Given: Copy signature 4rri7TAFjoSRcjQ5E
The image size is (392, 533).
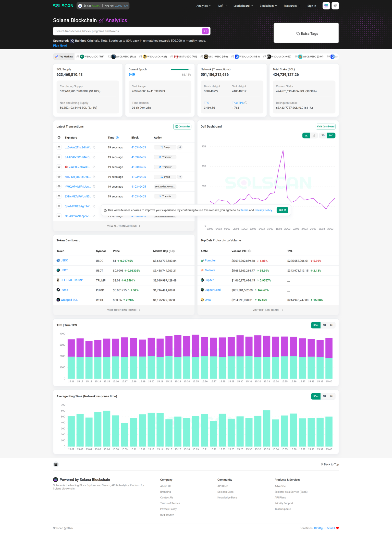Looking at the screenshot, I should click(94, 177).
